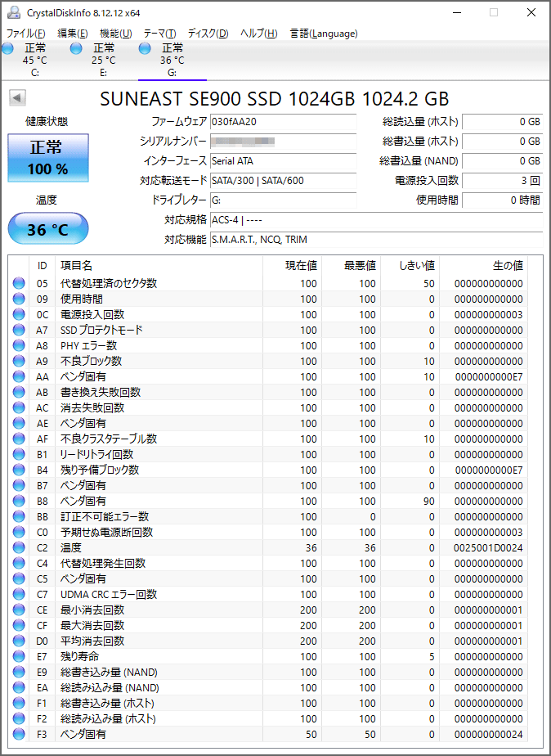The width and height of the screenshot is (551, 756).
Task: Click the transfer mode field SATA/300 | SATA/600
Action: coord(283,180)
